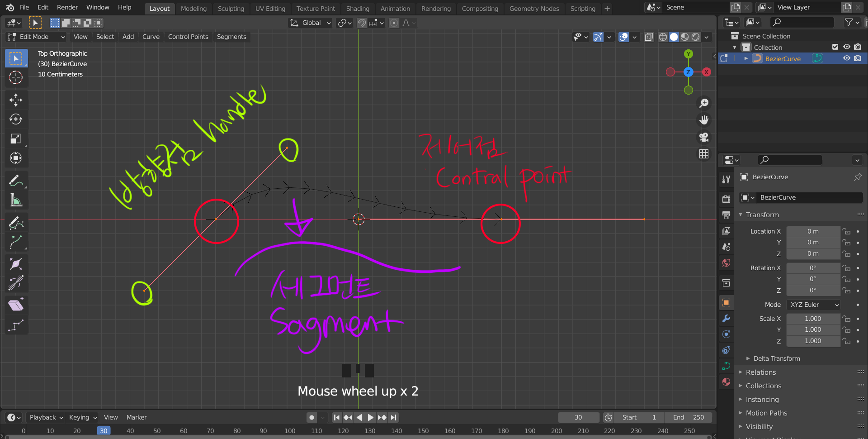Disable BezierCurve in renders camera icon

click(858, 58)
